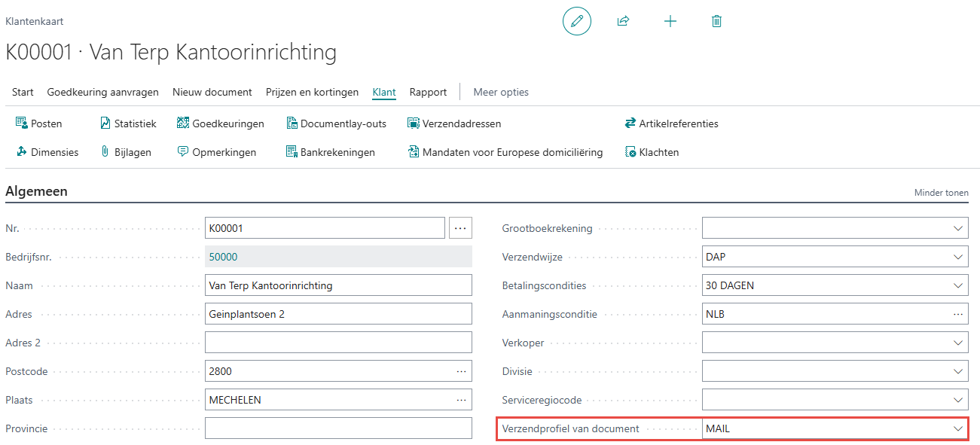Click the pencil edit icon
The height and width of the screenshot is (445, 980).
pyautogui.click(x=577, y=21)
